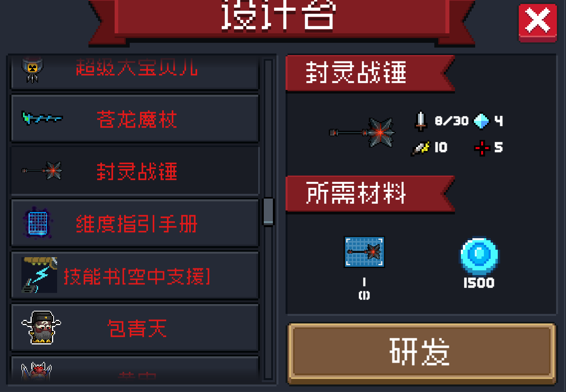The width and height of the screenshot is (566, 392).
Task: Click the 超级大宝贝儿 robot icon
Action: (32, 70)
